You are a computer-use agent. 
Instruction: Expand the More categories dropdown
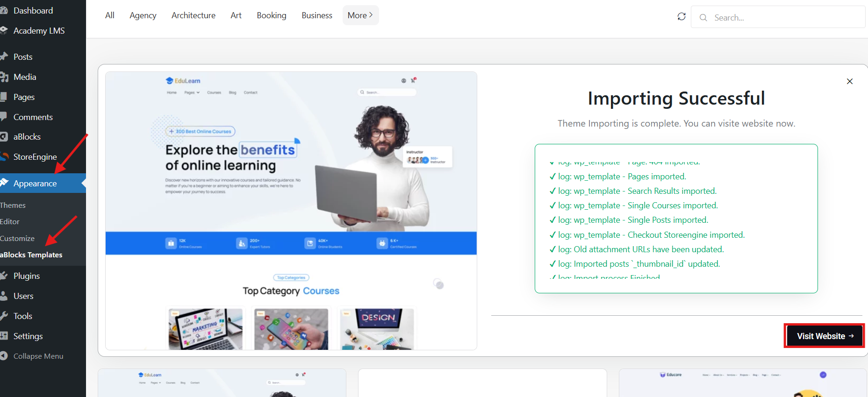360,15
